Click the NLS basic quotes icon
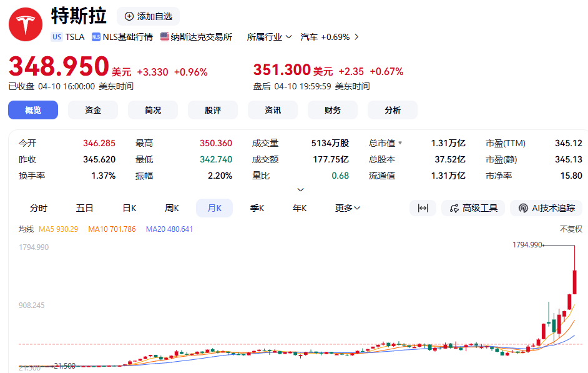Viewport: 588px width, 373px height. 96,37
